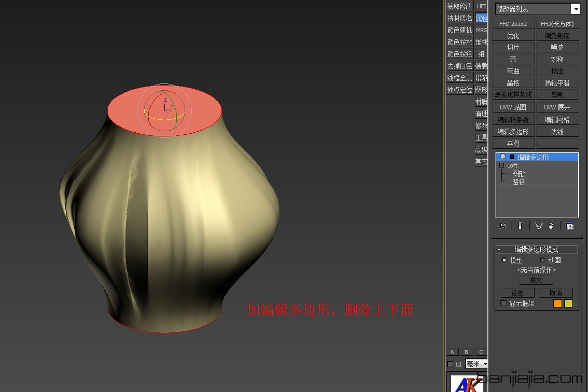Expand the 编辑多边形 plus box in stack
Image resolution: width=588 pixels, height=392 pixels.
pos(512,157)
